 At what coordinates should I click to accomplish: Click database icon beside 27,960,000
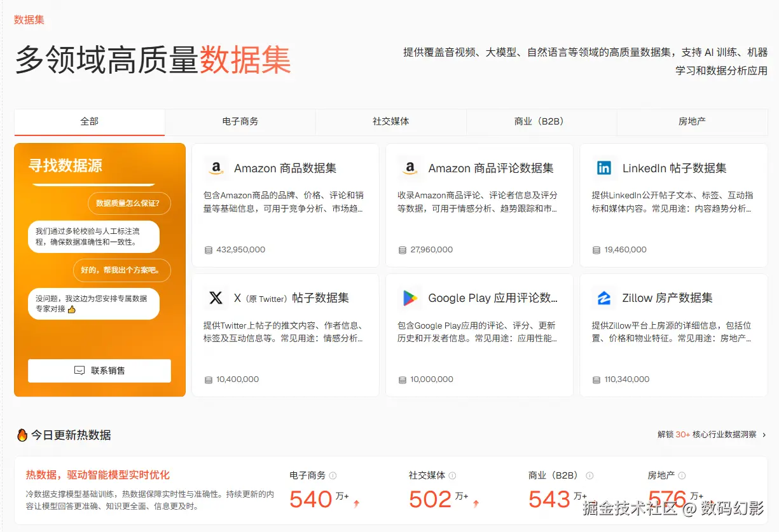point(402,250)
